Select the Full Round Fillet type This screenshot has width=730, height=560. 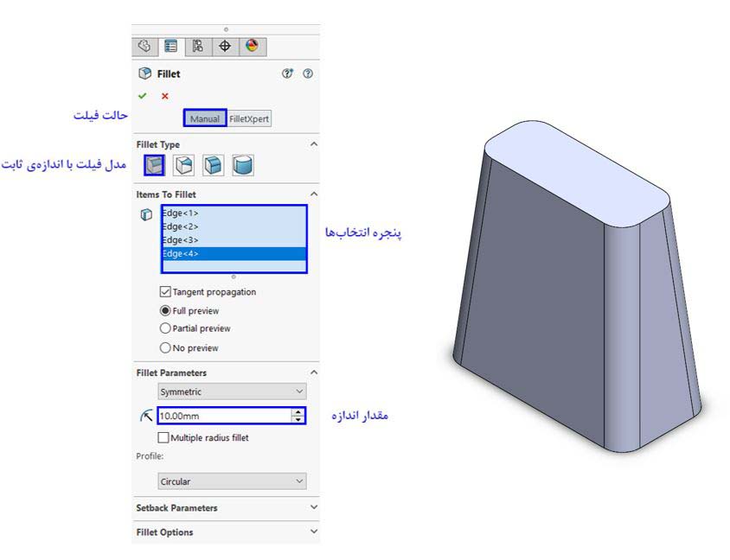(x=242, y=165)
